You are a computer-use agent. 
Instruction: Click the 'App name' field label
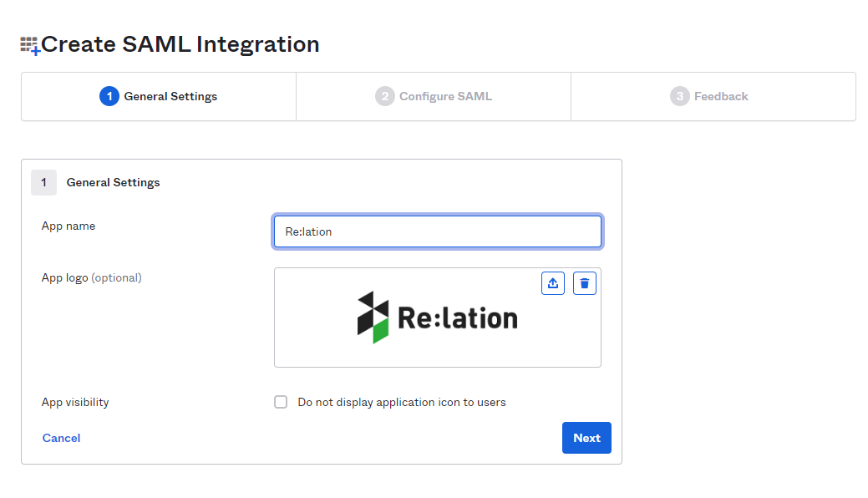click(69, 226)
